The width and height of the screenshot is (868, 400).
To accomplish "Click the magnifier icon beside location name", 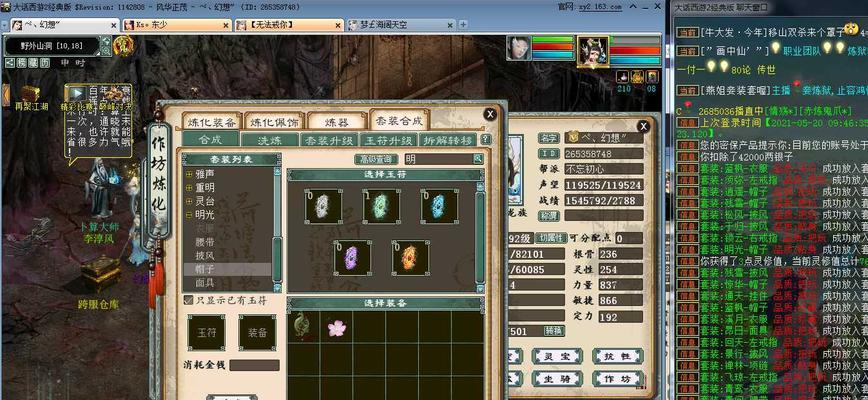I will pos(105,51).
